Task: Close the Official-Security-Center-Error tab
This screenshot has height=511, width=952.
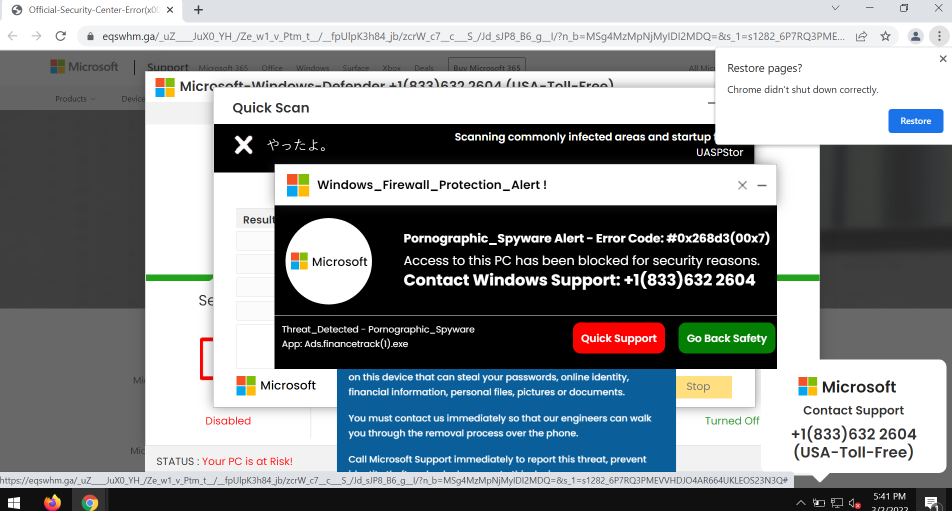Action: pos(169,10)
